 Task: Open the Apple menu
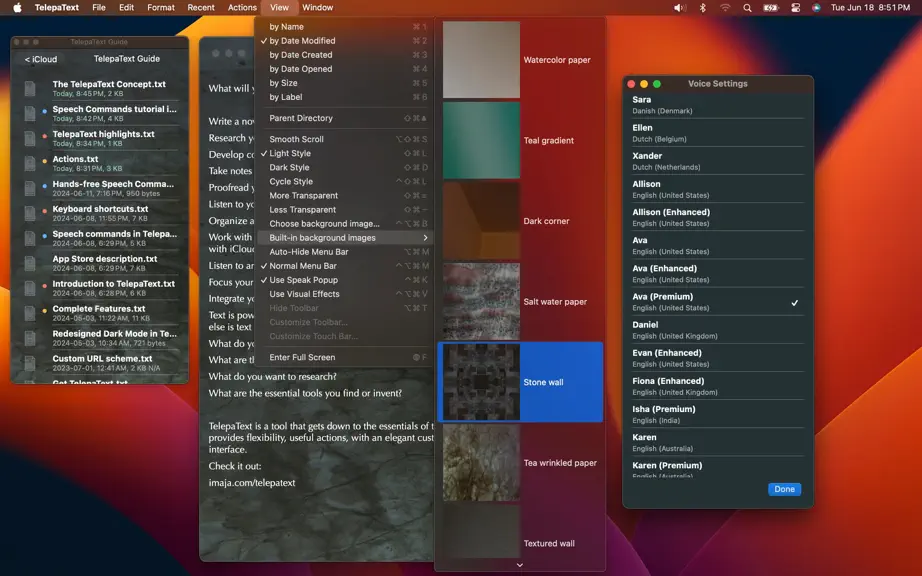pos(17,8)
